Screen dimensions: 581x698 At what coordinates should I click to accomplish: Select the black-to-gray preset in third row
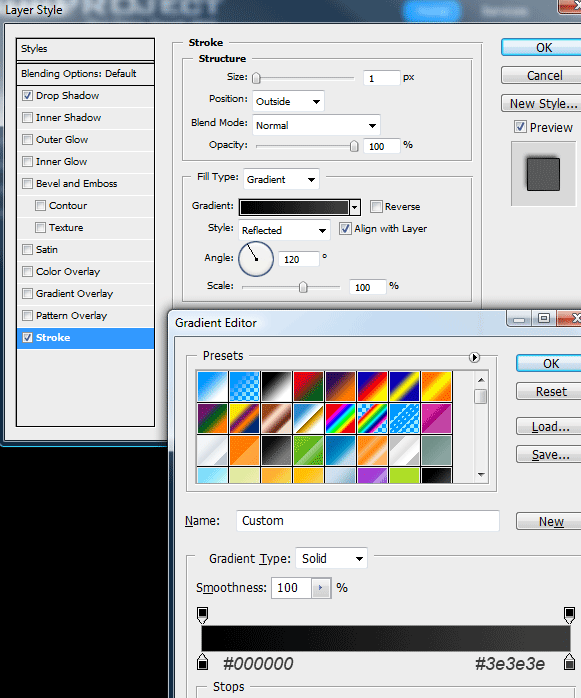click(x=276, y=450)
